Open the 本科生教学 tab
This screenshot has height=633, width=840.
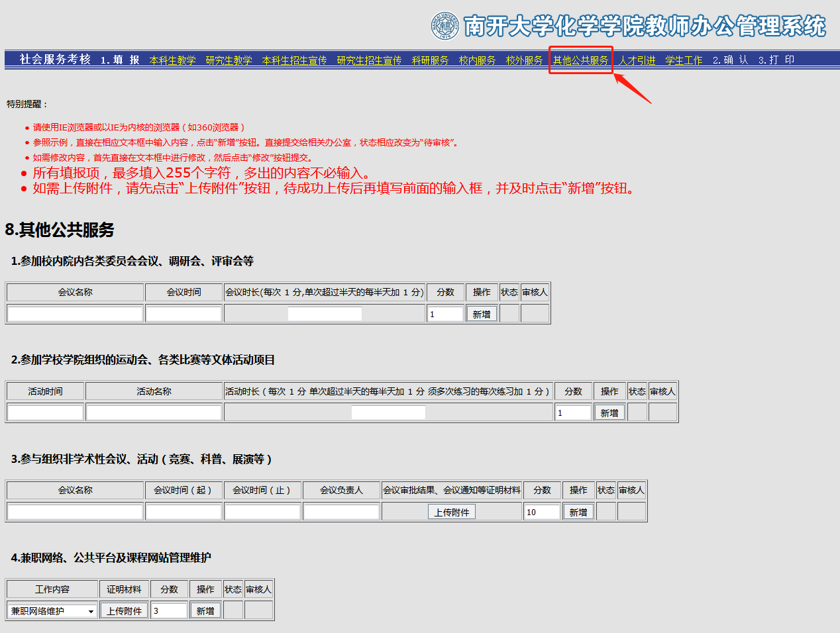(172, 60)
